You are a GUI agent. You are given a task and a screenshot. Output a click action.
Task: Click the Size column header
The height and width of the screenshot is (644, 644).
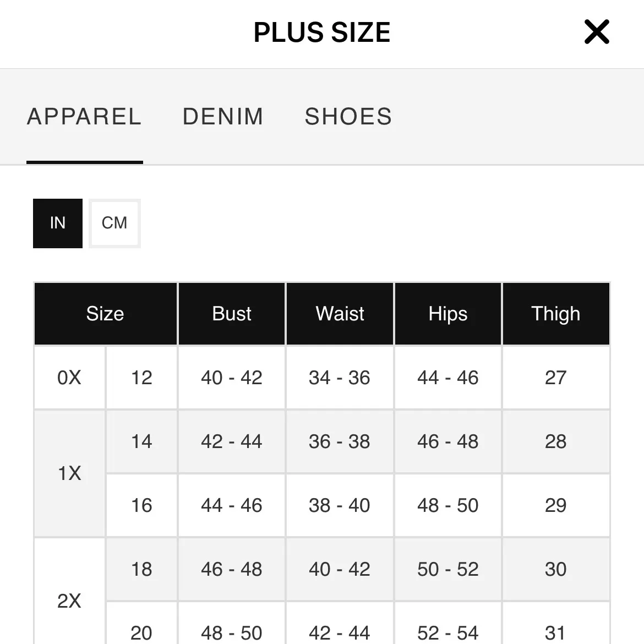105,314
